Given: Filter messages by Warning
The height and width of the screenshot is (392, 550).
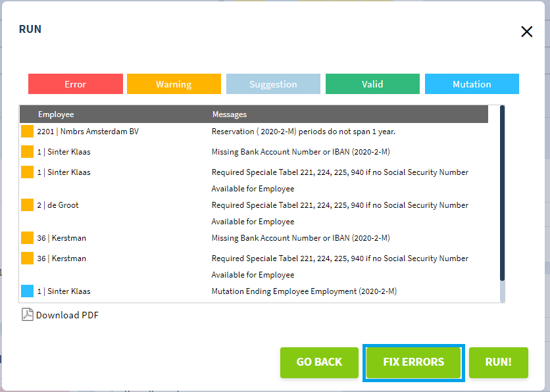Looking at the screenshot, I should [x=174, y=84].
